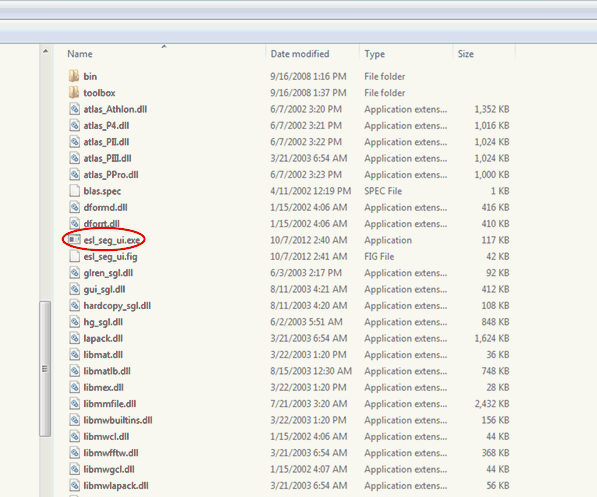Select the libmwlapack.dll file name
Image resolution: width=597 pixels, height=497 pixels.
tap(116, 486)
